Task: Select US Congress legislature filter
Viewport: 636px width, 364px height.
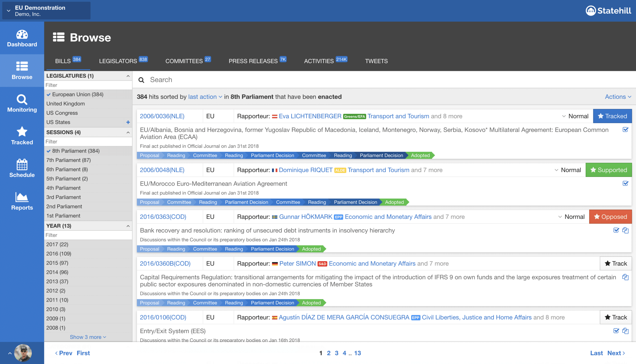Action: 88,113
